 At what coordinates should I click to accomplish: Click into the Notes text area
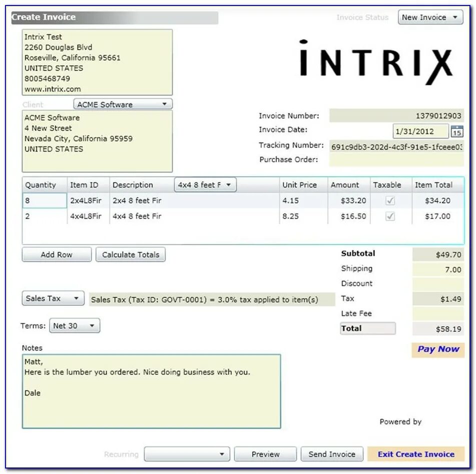click(152, 391)
